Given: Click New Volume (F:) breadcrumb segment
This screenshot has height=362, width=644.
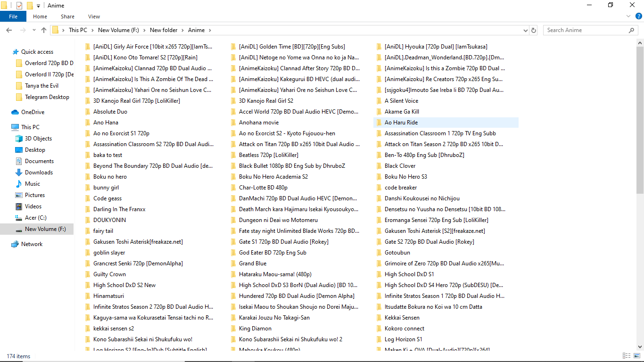Looking at the screenshot, I should pyautogui.click(x=118, y=30).
